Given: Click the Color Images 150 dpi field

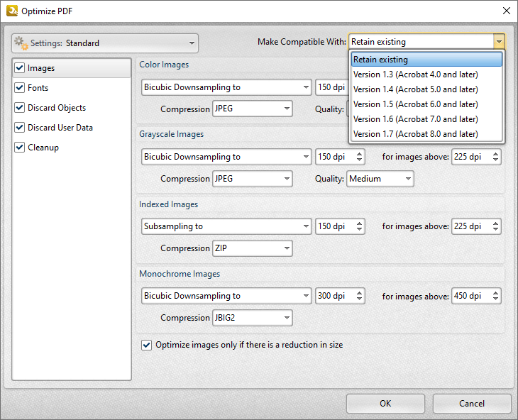Looking at the screenshot, I should pos(331,87).
